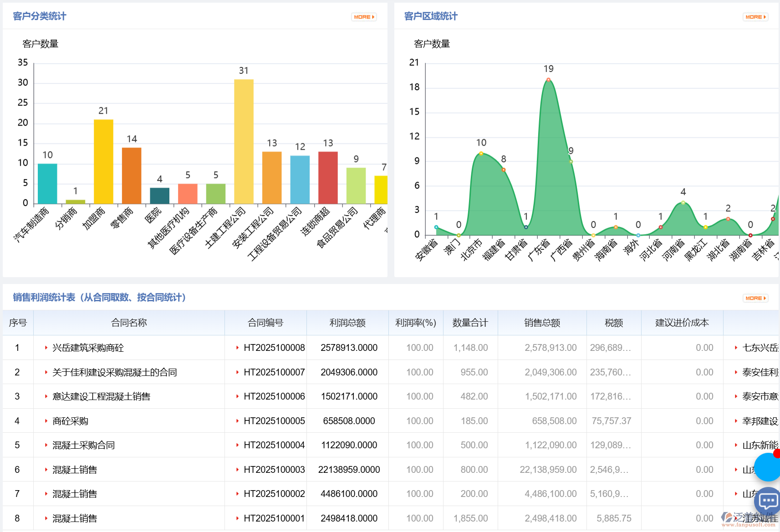The width and height of the screenshot is (780, 532).
Task: Click MORE button in 客户分类统计 panel
Action: coord(363,17)
